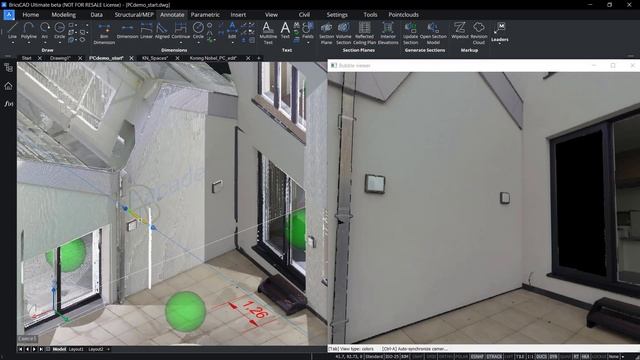Expand the Fields dropdown arrow
Viewport: 640px width, 360px height.
pyautogui.click(x=308, y=42)
